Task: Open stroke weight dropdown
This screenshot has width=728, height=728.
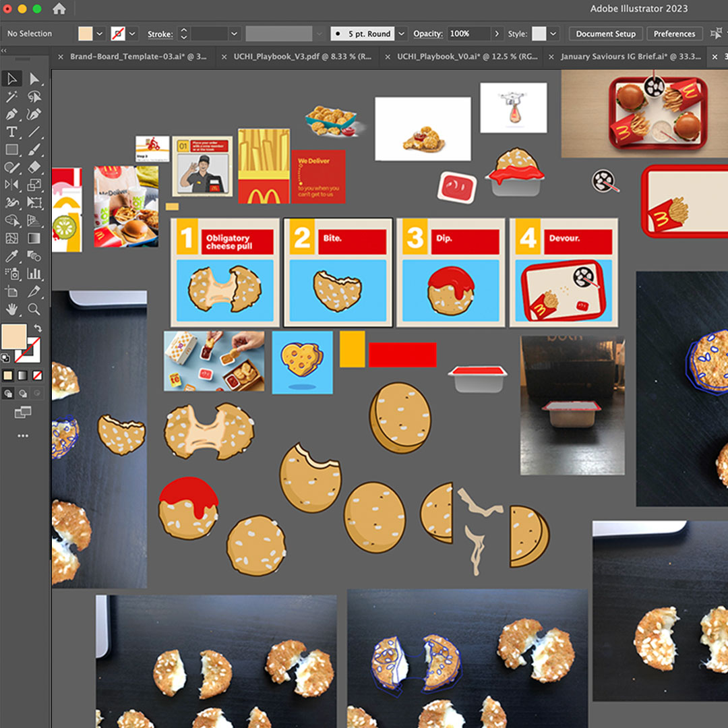Action: pyautogui.click(x=234, y=34)
